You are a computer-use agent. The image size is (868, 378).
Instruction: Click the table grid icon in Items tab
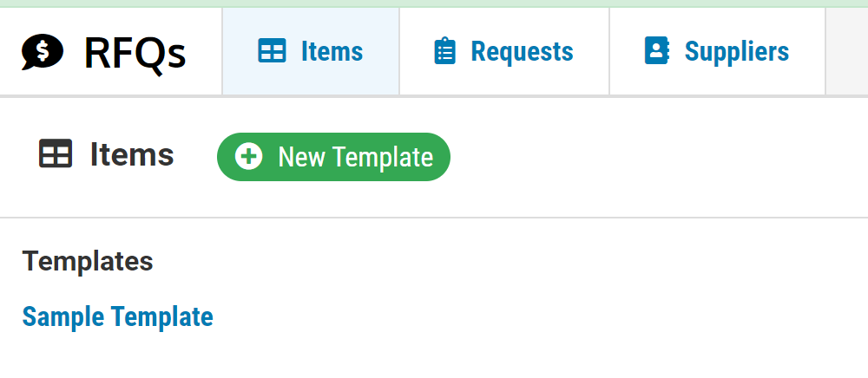[x=272, y=51]
